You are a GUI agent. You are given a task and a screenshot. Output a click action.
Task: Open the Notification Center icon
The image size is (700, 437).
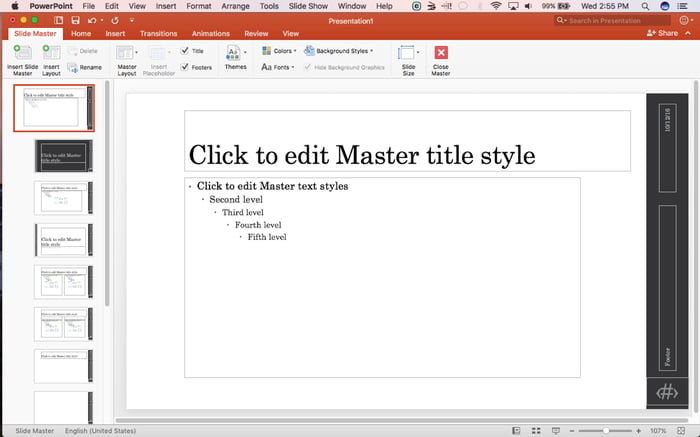682,6
